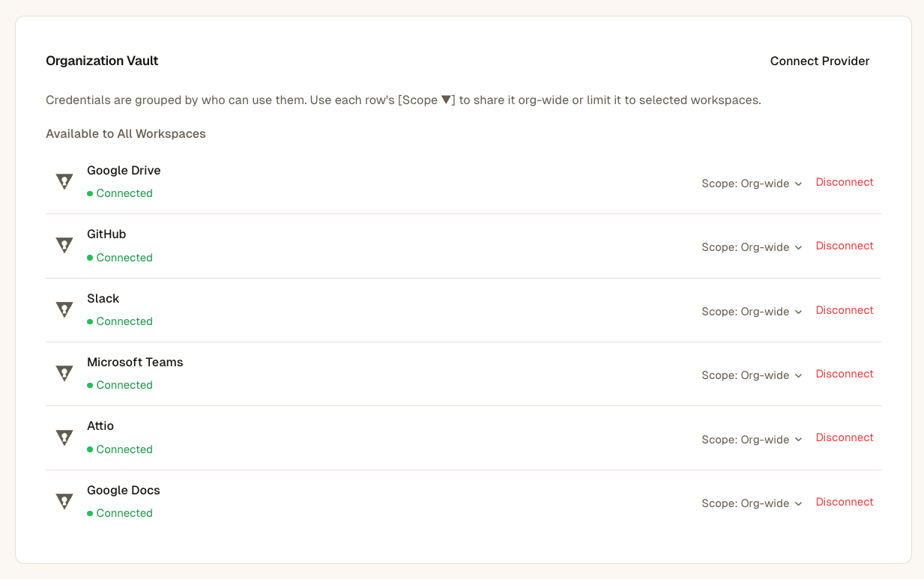Open Attio's Scope dropdown
The width and height of the screenshot is (924, 579).
pos(752,440)
